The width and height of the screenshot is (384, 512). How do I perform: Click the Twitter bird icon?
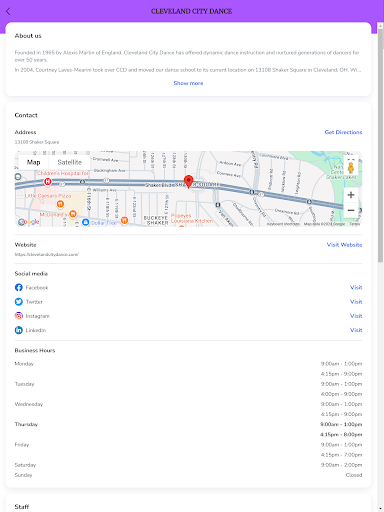click(x=19, y=302)
